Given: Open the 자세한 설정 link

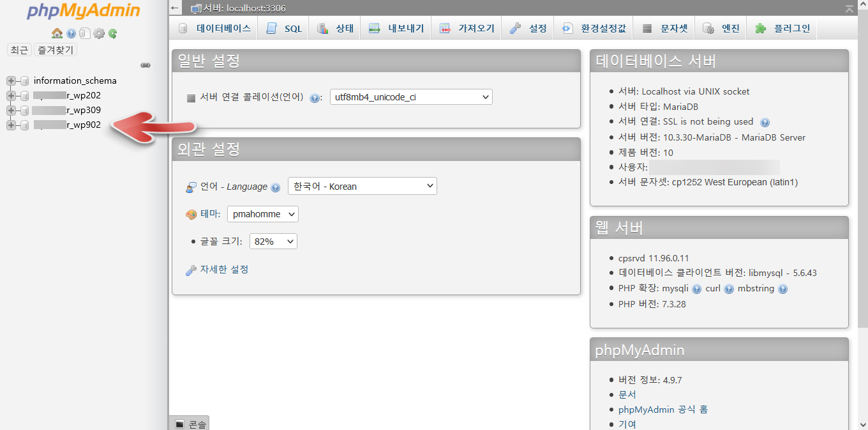Looking at the screenshot, I should (x=224, y=270).
